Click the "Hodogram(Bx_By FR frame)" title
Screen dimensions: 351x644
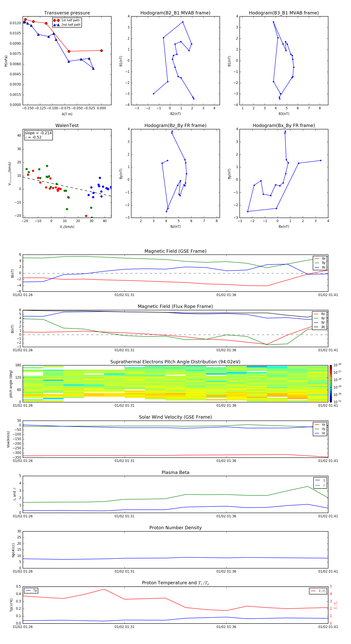tap(284, 125)
